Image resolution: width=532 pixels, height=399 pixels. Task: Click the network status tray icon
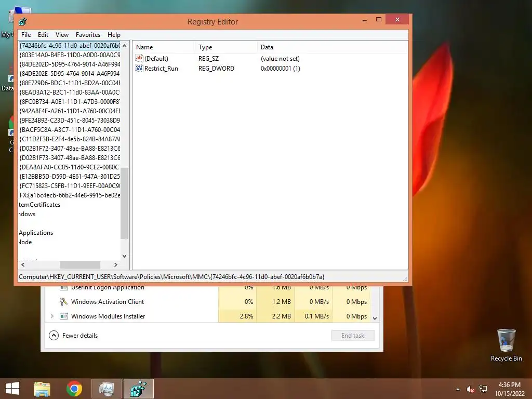pos(483,389)
